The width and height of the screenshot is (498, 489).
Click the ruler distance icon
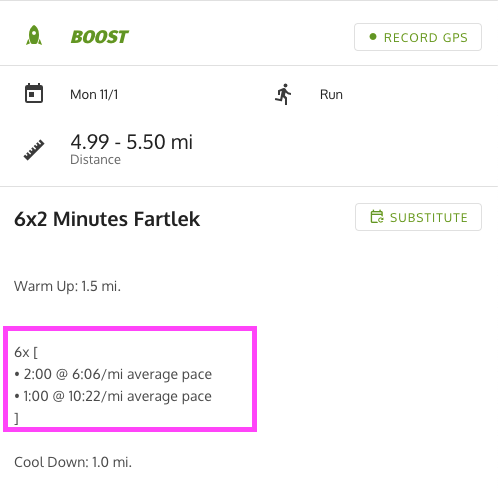(34, 150)
